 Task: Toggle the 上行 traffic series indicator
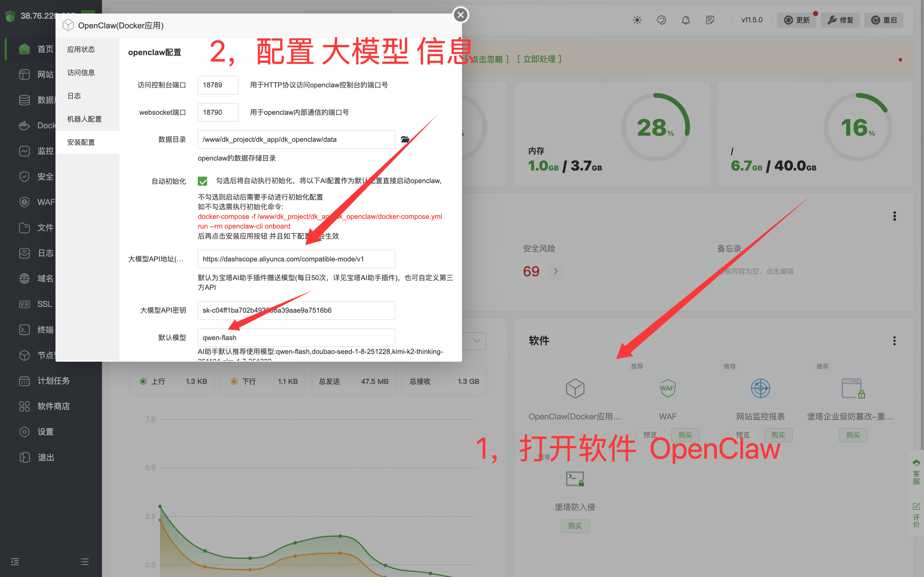143,381
